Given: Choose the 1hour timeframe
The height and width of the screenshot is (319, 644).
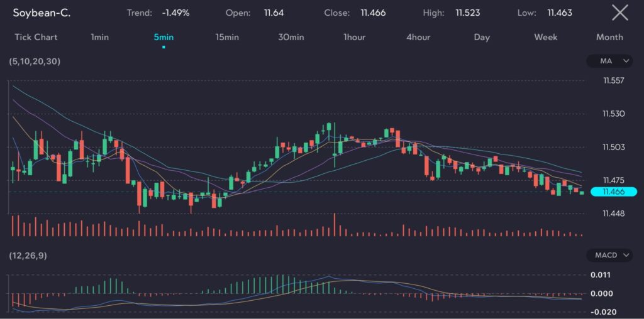Looking at the screenshot, I should (354, 37).
